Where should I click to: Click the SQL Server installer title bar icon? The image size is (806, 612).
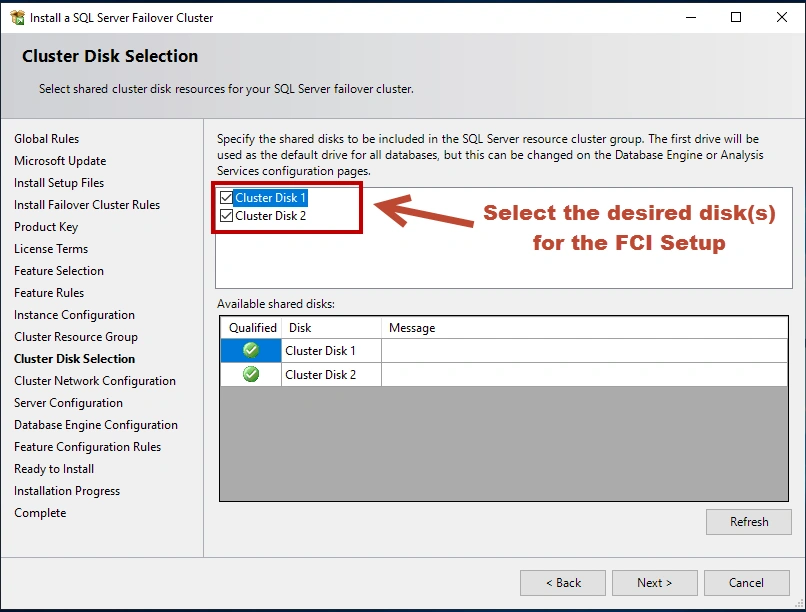[x=17, y=17]
